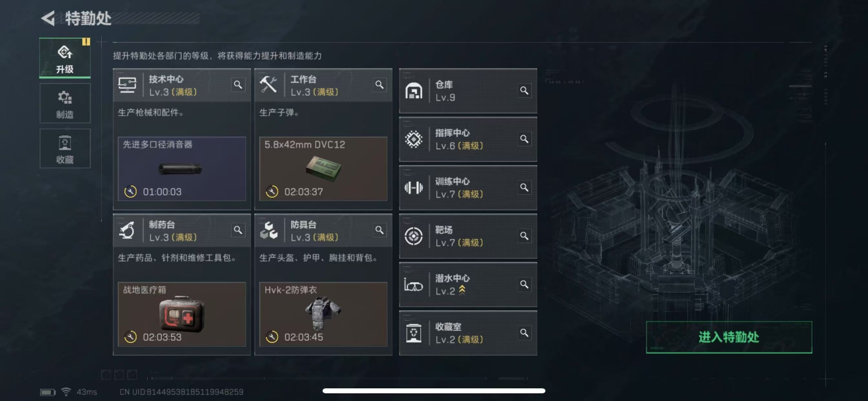
Task: Switch to the 升级 tab
Action: (65, 58)
